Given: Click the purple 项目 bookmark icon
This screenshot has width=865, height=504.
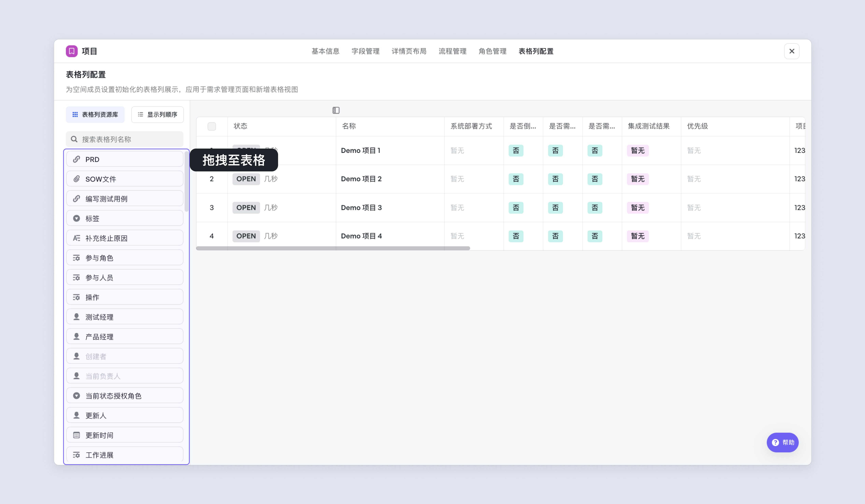Looking at the screenshot, I should [x=72, y=51].
